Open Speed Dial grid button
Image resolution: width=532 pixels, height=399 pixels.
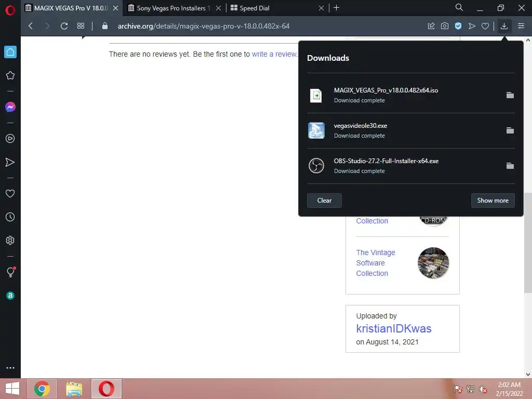point(81,26)
